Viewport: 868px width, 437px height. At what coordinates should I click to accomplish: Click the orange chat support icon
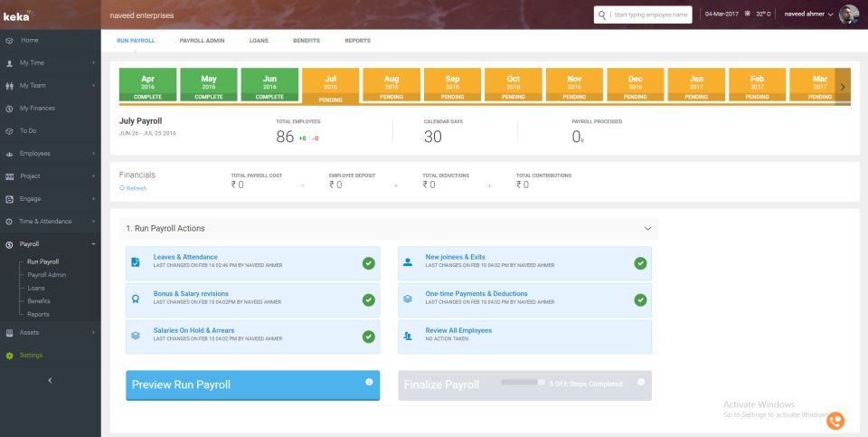click(x=835, y=420)
